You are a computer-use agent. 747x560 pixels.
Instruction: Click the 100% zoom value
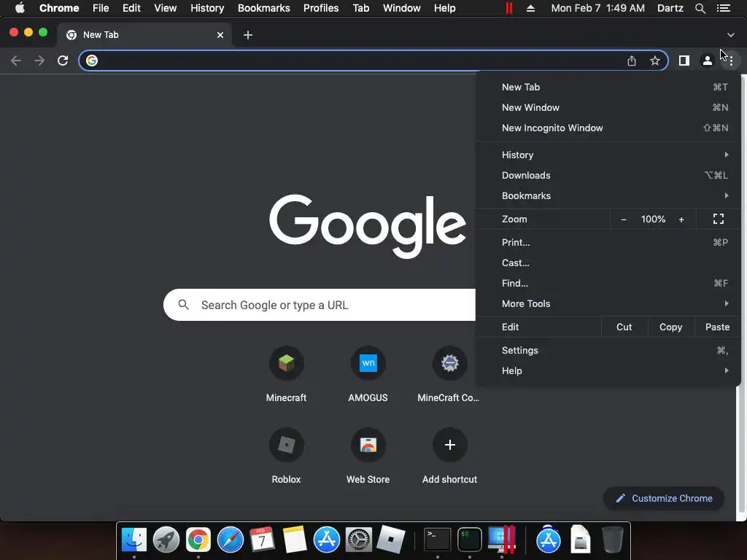pos(653,219)
